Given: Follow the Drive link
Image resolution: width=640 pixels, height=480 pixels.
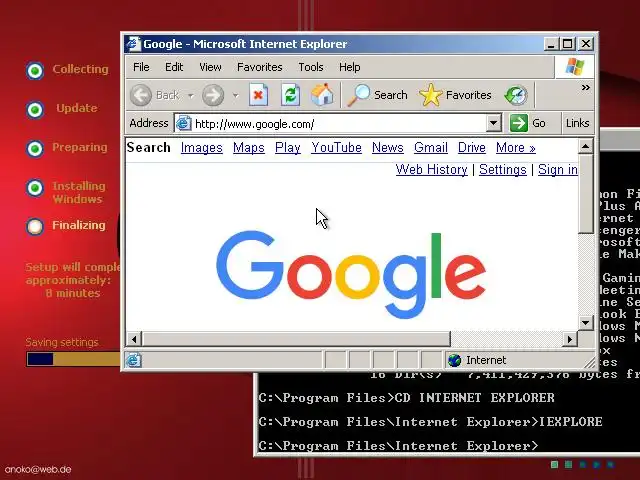Looking at the screenshot, I should [471, 147].
